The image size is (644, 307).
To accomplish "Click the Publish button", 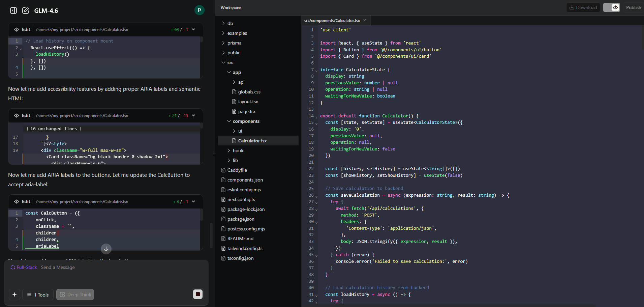I will [633, 7].
